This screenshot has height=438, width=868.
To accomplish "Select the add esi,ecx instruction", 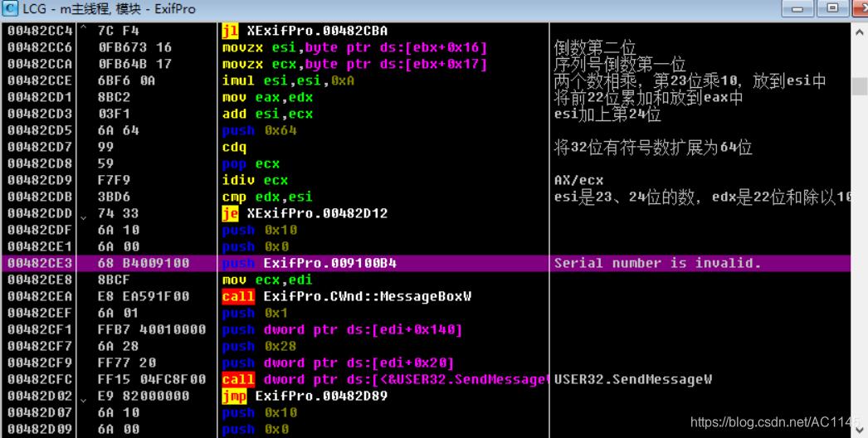I will [x=267, y=114].
